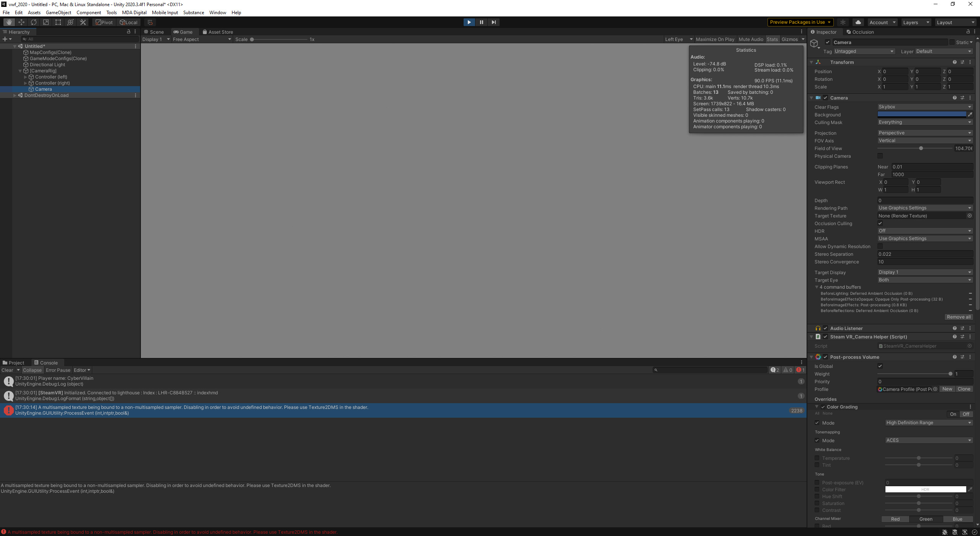Open the Layers dropdown in toolbar
Image resolution: width=980 pixels, height=536 pixels.
[916, 22]
